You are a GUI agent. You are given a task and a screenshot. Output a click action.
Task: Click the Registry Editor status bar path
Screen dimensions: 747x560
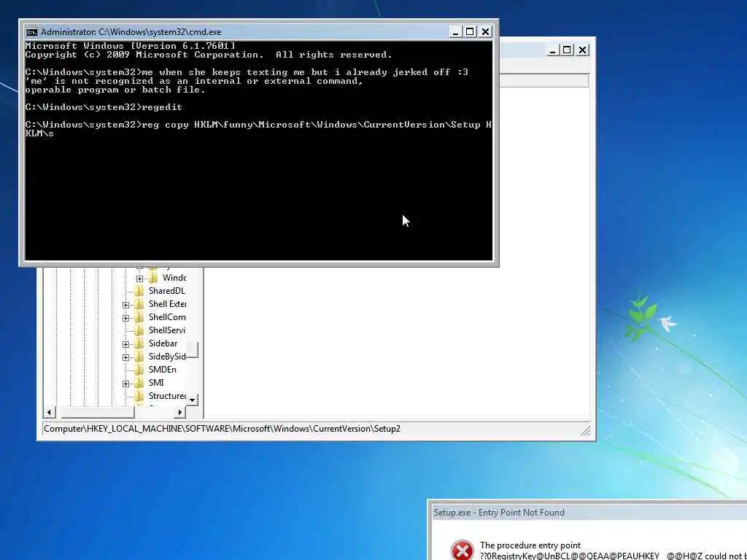click(x=222, y=429)
